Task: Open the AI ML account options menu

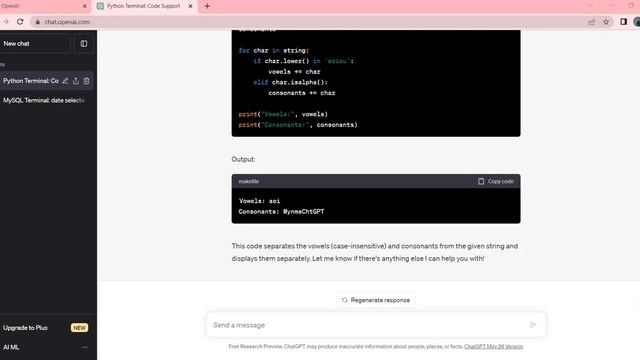Action: (84, 347)
